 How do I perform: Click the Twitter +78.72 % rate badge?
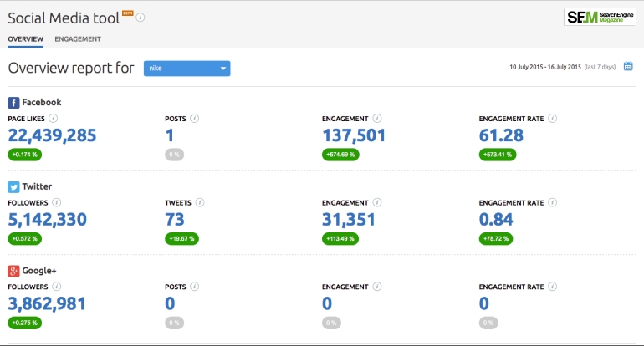tap(496, 239)
